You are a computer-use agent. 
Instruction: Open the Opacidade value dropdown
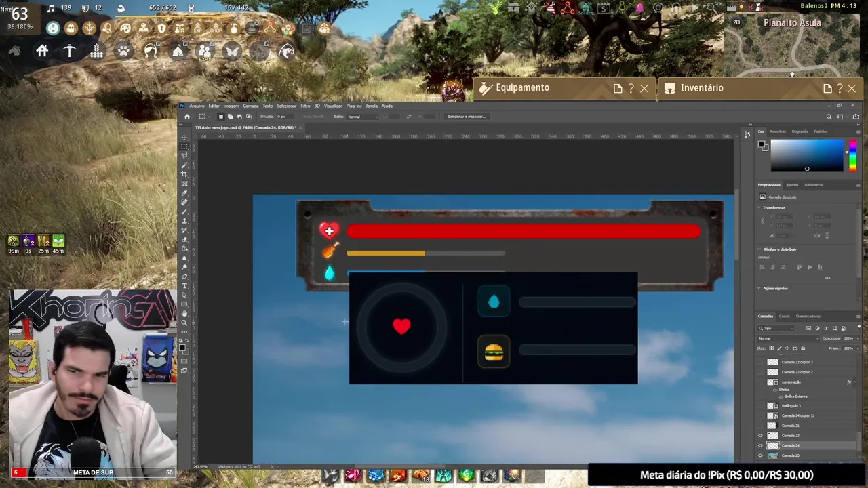(x=858, y=338)
